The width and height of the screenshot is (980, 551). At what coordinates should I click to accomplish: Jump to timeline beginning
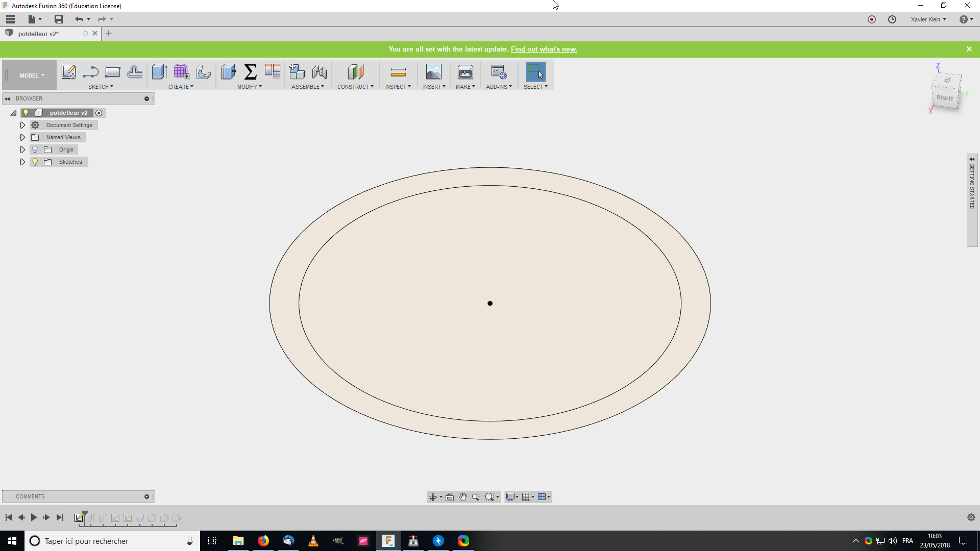(x=9, y=517)
